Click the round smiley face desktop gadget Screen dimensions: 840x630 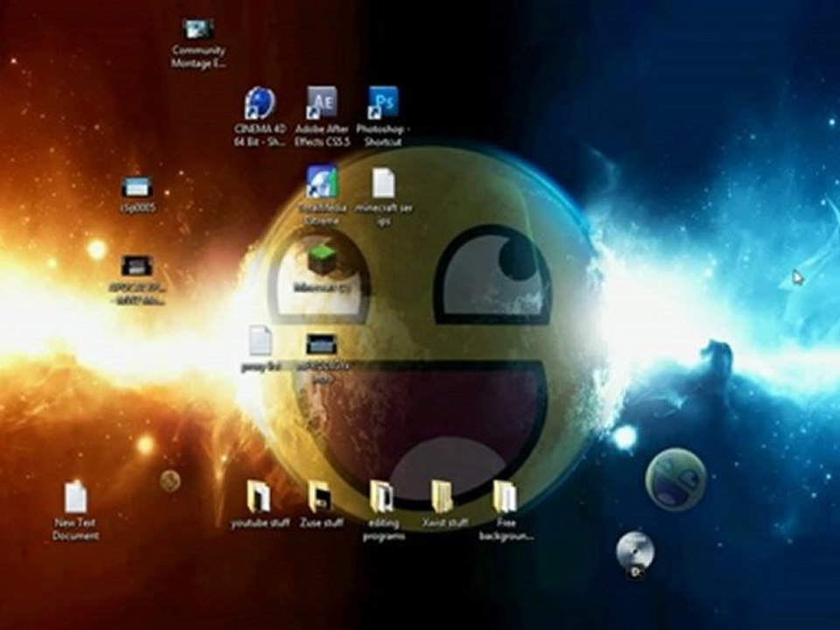[675, 480]
